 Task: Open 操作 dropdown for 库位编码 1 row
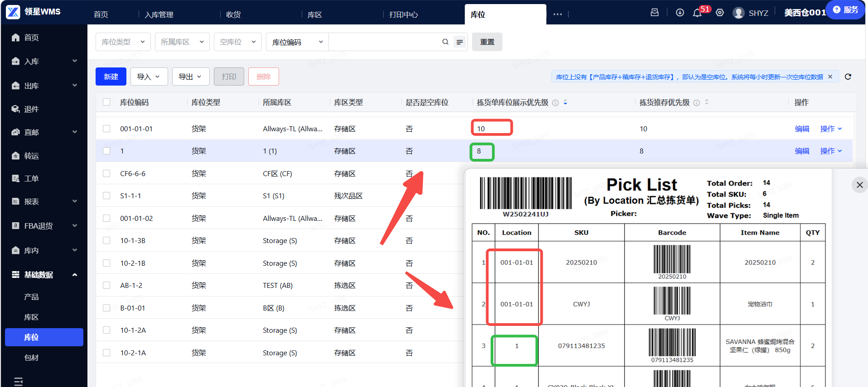point(831,151)
